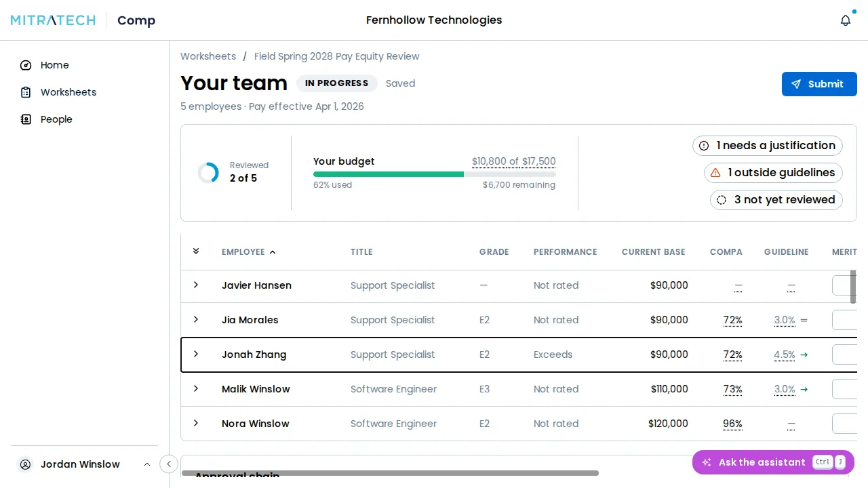Click merit input for Jonah Zhang
Screen dimensions: 868x488
point(844,354)
